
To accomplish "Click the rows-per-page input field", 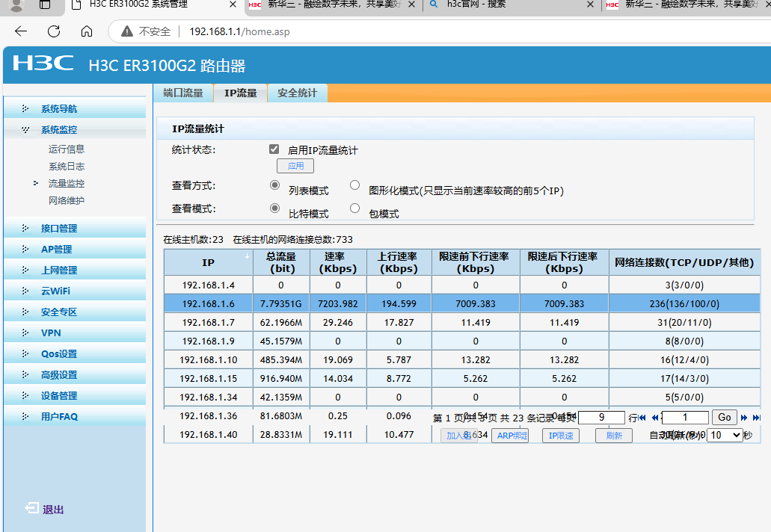I will pyautogui.click(x=601, y=418).
